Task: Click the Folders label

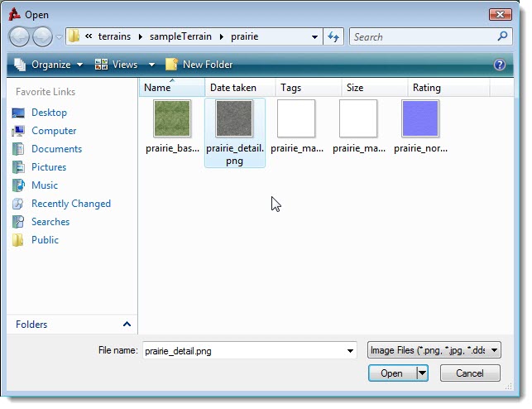Action: (x=31, y=325)
